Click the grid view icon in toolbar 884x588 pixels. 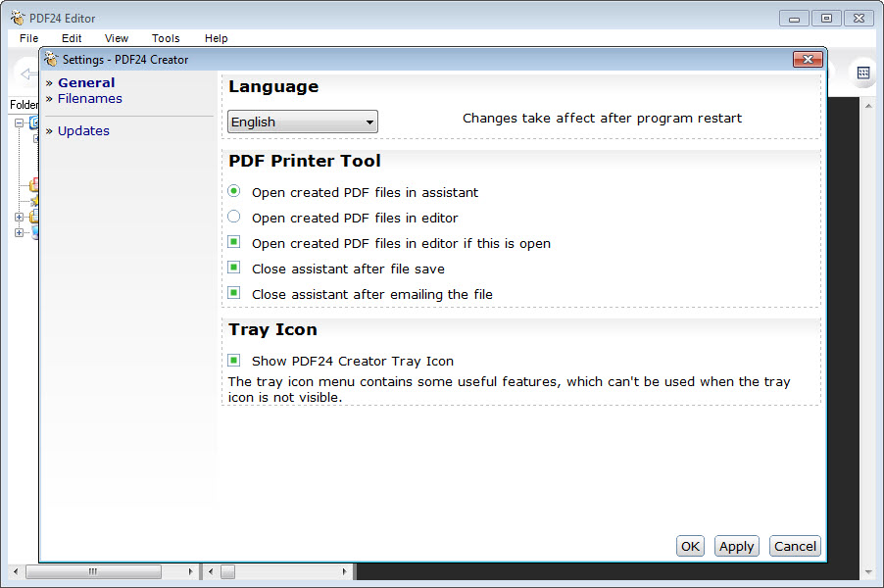coord(863,73)
